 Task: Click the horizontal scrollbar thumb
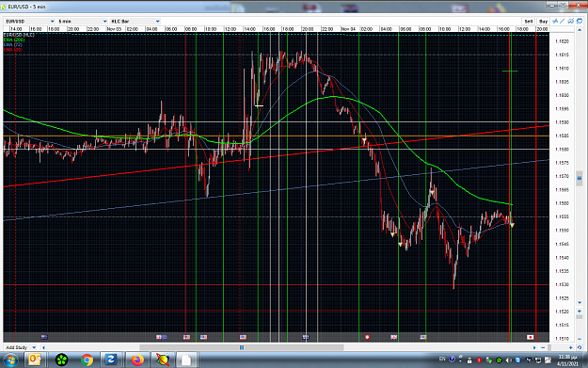(242, 347)
